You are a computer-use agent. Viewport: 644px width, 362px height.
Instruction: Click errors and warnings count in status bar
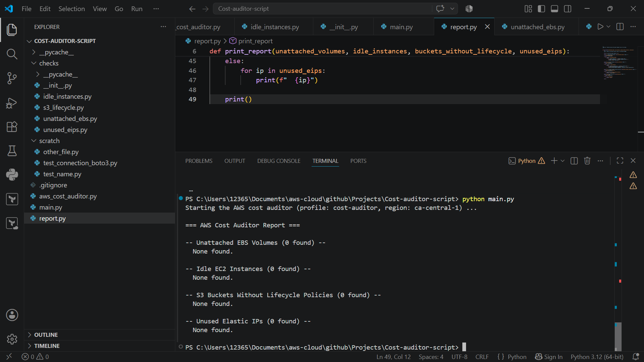pos(35,357)
